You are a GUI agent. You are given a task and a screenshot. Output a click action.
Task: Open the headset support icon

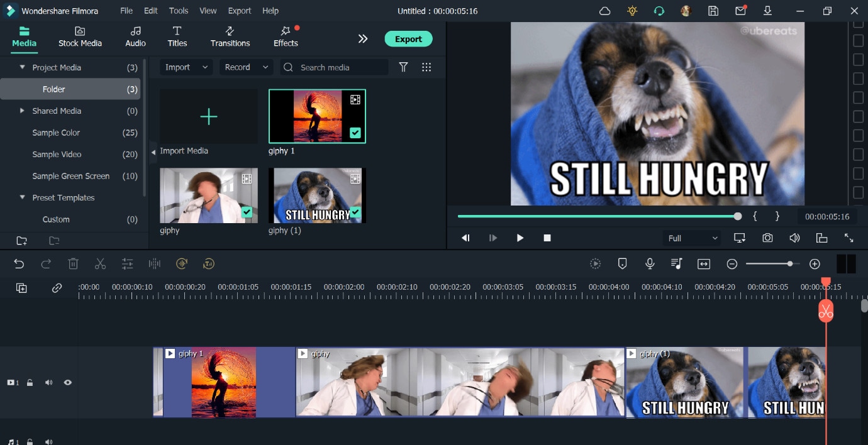point(659,11)
